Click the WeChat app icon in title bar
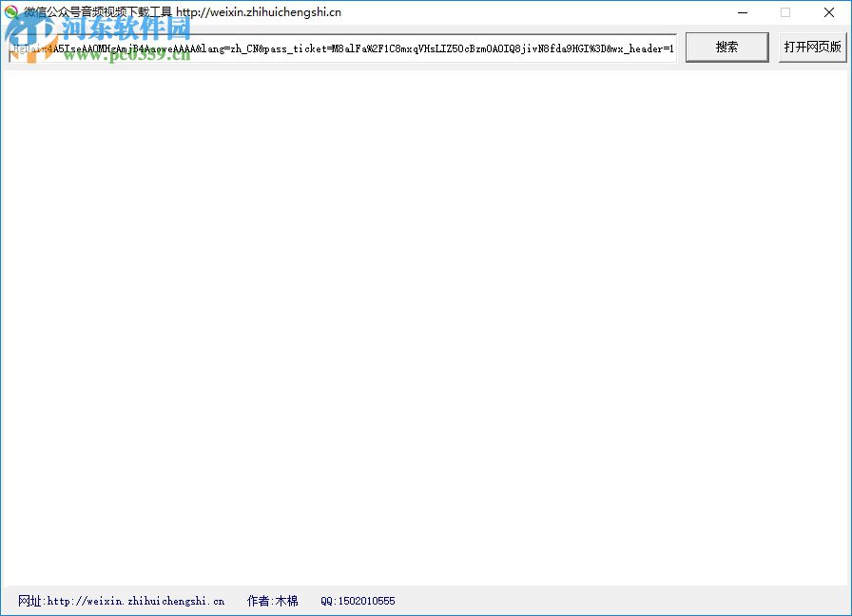The width and height of the screenshot is (852, 616). (10, 12)
